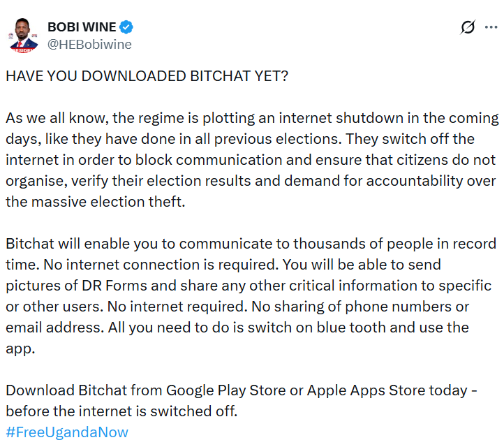
Task: Click the BOBI WINE display name
Action: pos(81,27)
